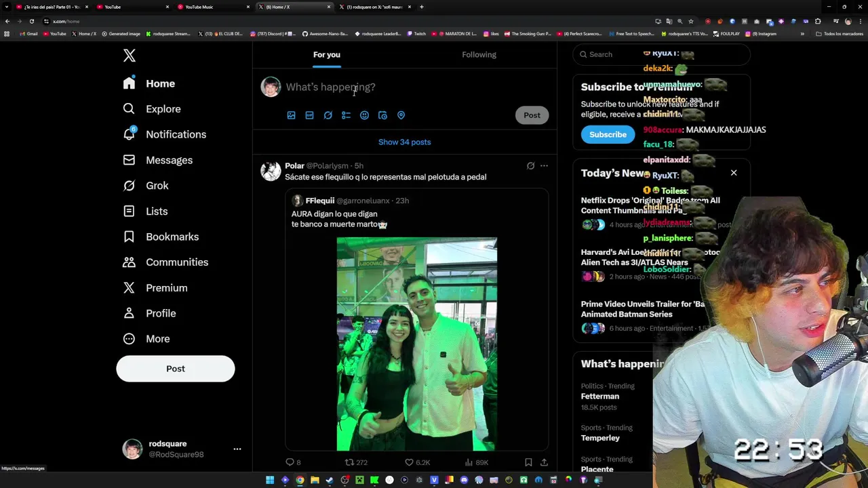Click the grey Post button in composer
This screenshot has width=868, height=488.
532,115
